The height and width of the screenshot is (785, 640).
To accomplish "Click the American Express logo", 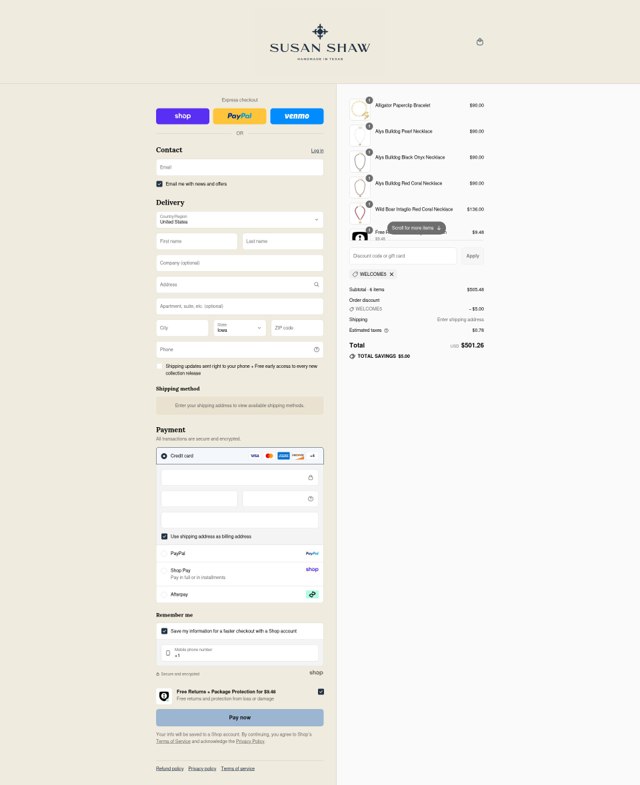I will click(283, 456).
